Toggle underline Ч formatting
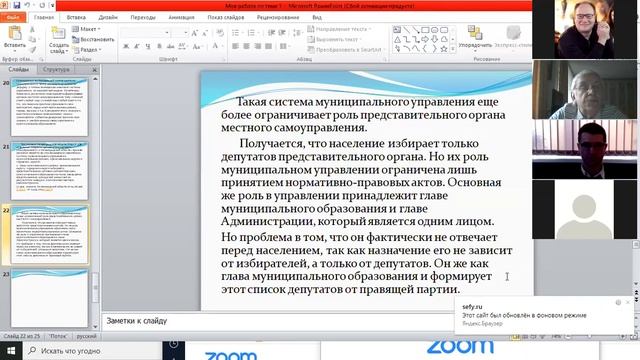640x360 pixels. click(148, 46)
